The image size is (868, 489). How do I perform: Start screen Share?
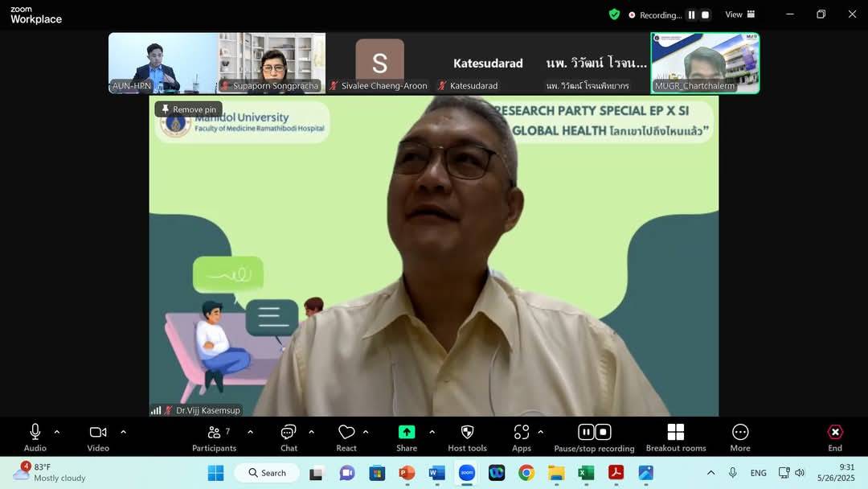(x=407, y=433)
